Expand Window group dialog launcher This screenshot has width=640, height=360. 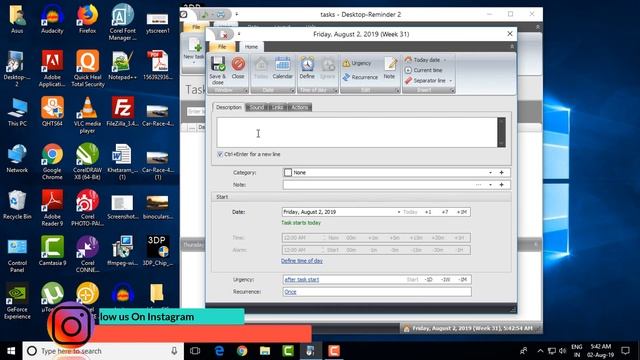tap(246, 90)
